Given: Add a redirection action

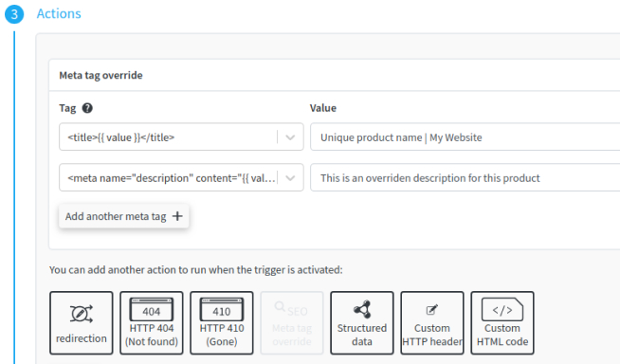Looking at the screenshot, I should (x=82, y=323).
